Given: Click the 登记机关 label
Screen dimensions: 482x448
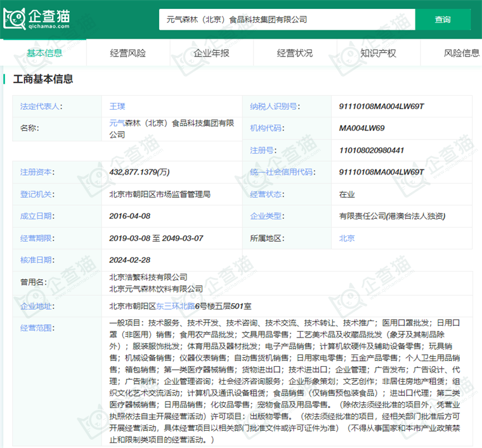Looking at the screenshot, I should pyautogui.click(x=37, y=194).
